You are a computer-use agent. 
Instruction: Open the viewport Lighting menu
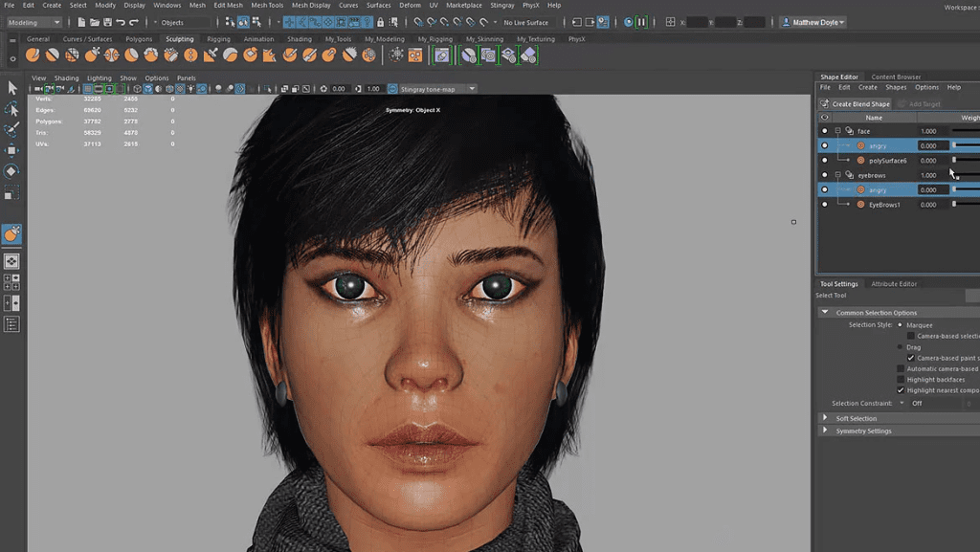click(99, 78)
